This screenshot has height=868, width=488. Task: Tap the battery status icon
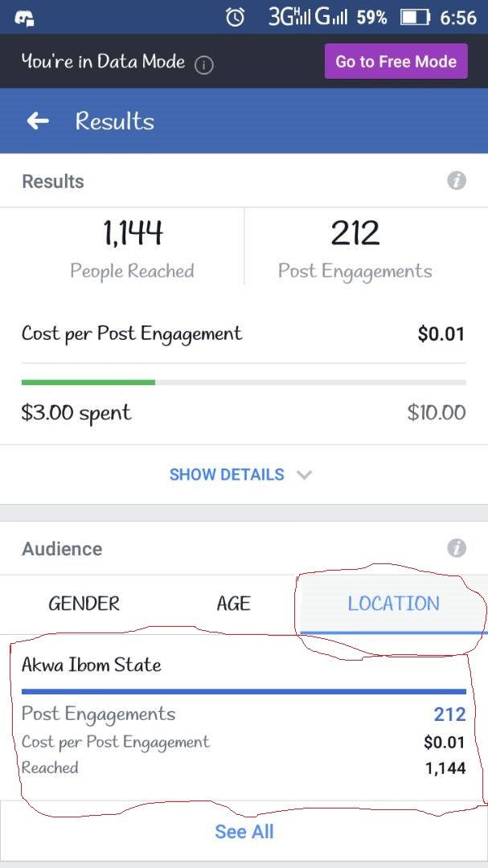415,17
